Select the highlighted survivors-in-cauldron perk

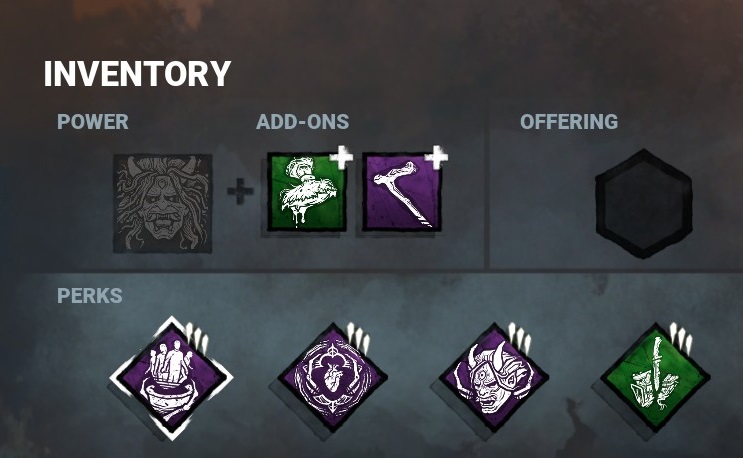[x=171, y=378]
